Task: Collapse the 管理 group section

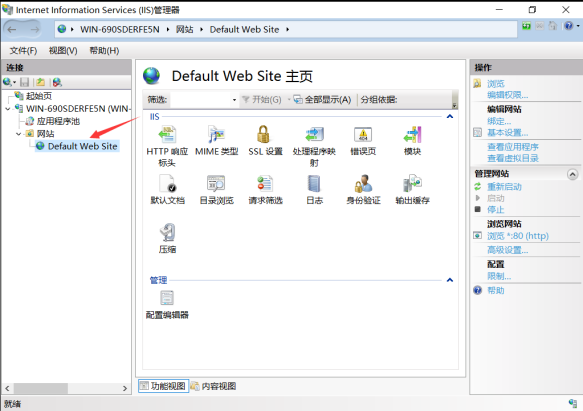Action: pos(450,280)
